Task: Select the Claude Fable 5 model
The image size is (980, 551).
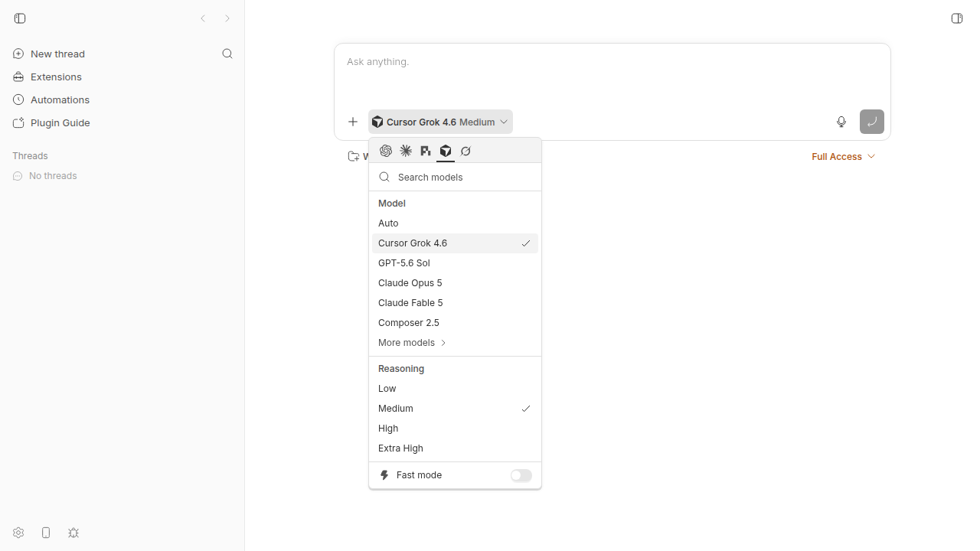Action: [455, 303]
